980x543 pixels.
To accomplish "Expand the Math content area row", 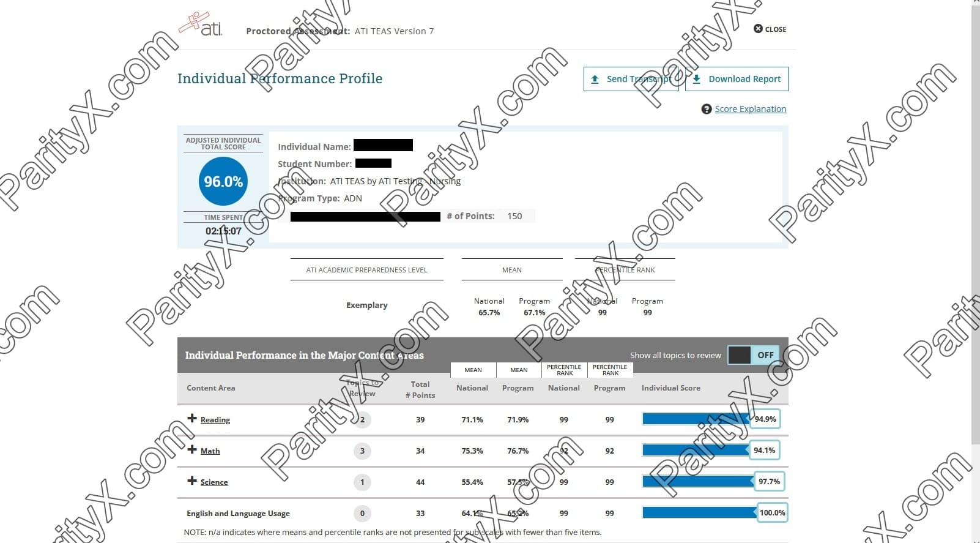I will pyautogui.click(x=192, y=450).
